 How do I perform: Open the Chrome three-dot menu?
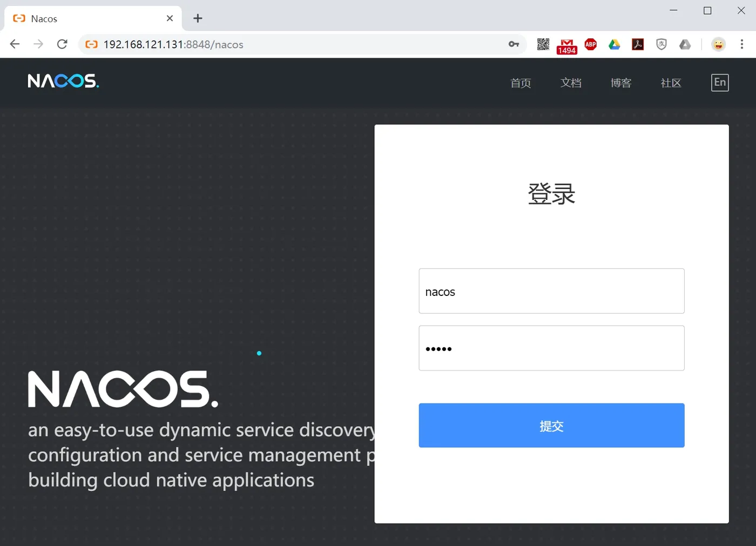(742, 44)
